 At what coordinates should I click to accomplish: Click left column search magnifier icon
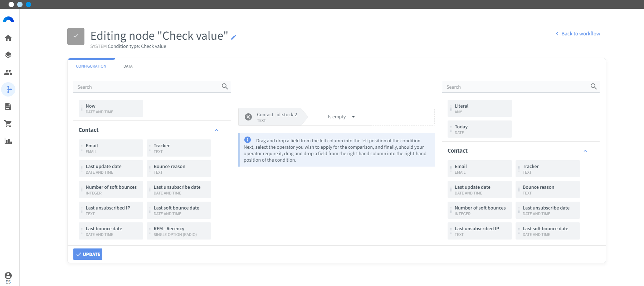click(225, 87)
